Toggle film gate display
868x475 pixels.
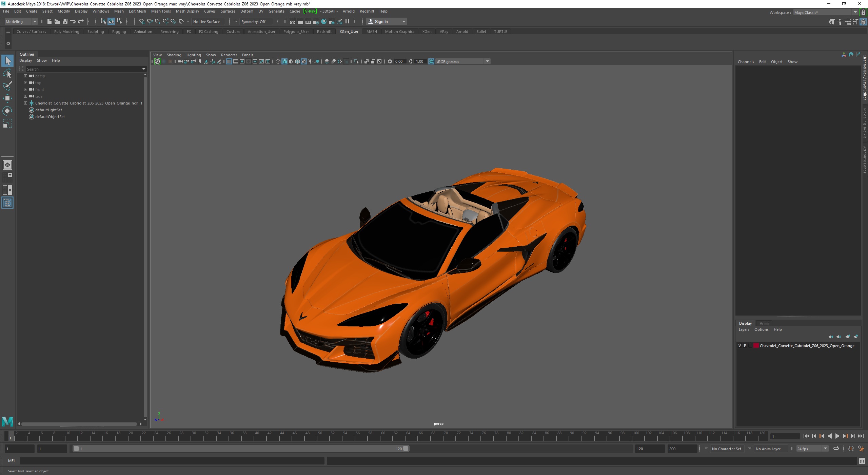[x=236, y=61]
